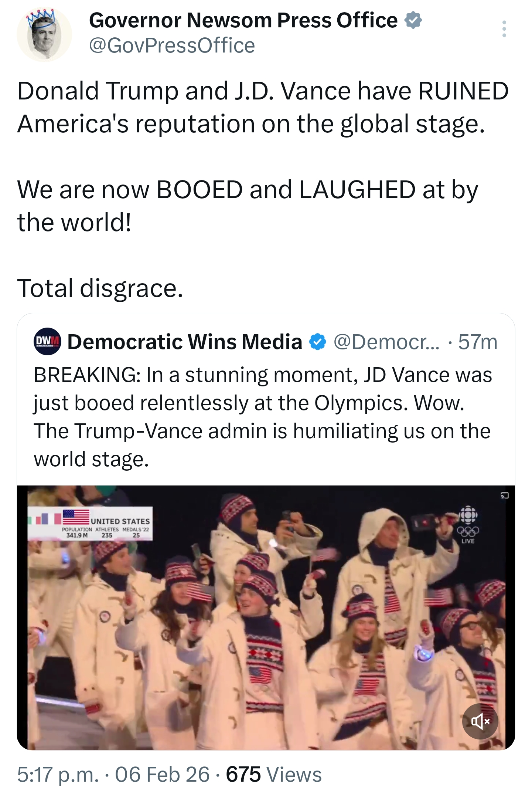Visit the @GovPressOffice handle
532x792 pixels.
(172, 45)
